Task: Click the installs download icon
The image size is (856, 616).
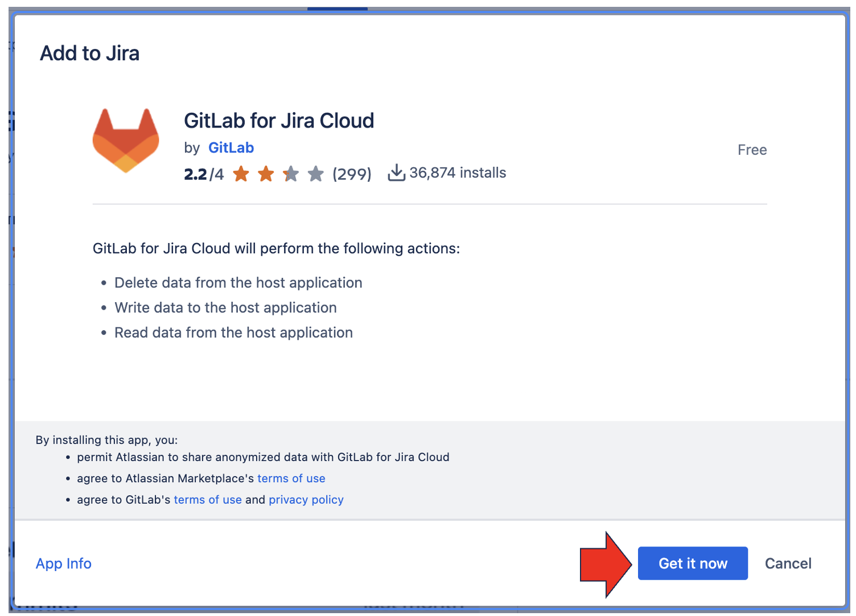Action: point(396,173)
